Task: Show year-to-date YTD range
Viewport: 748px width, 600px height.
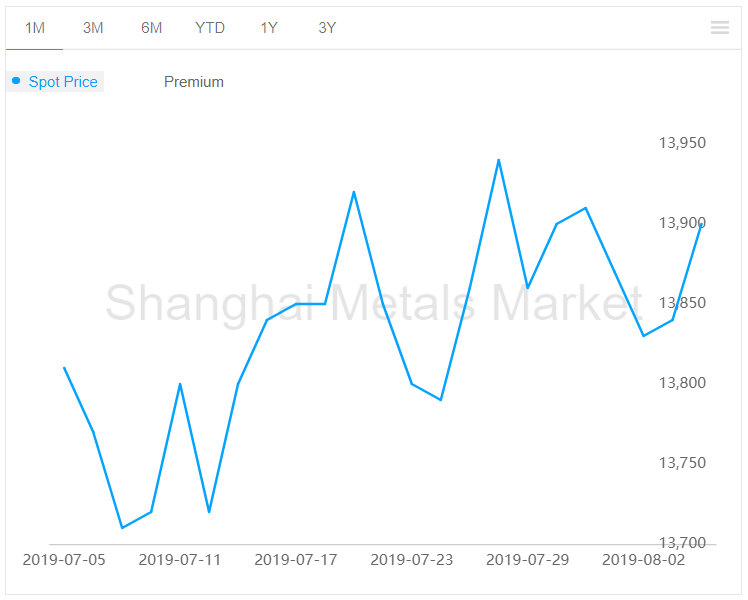Action: coord(210,28)
